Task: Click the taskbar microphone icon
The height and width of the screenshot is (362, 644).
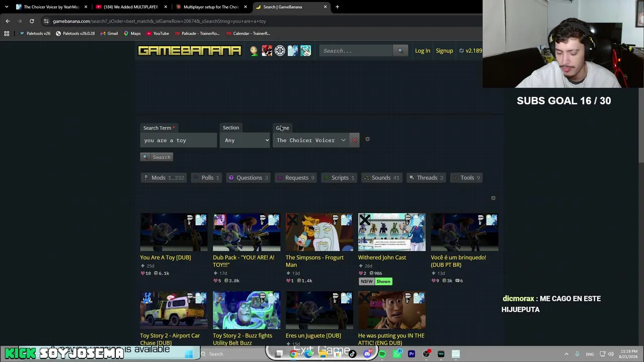Action: [x=577, y=354]
